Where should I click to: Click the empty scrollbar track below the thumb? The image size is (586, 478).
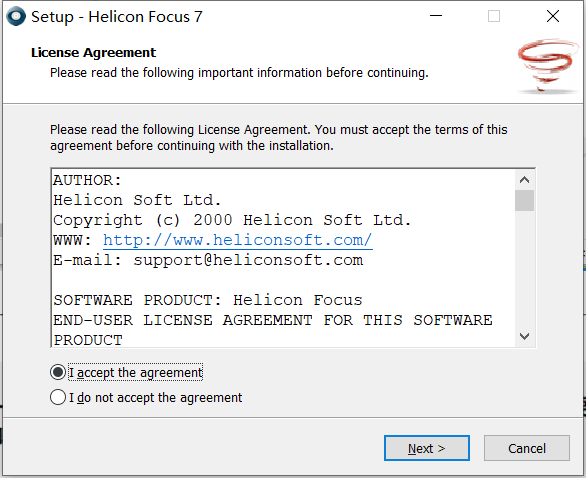(x=524, y=269)
